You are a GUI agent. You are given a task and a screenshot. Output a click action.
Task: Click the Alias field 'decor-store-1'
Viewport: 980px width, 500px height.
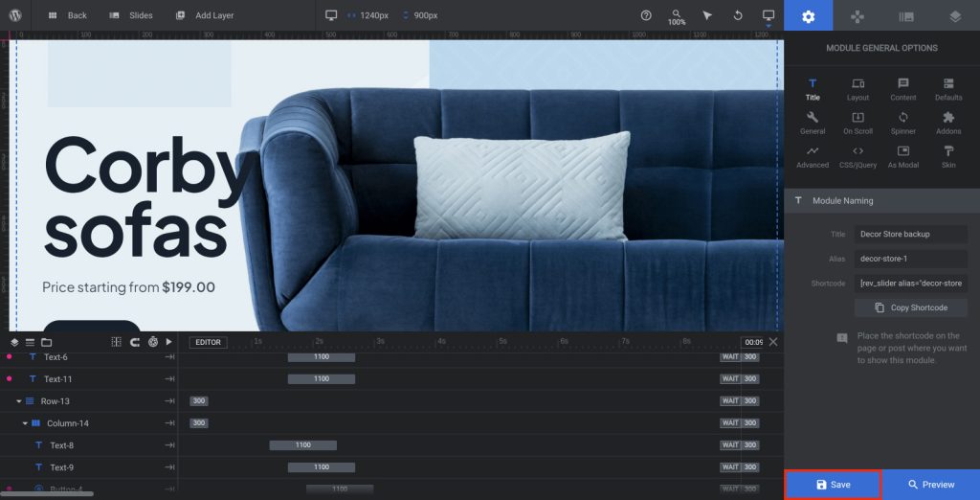[911, 259]
